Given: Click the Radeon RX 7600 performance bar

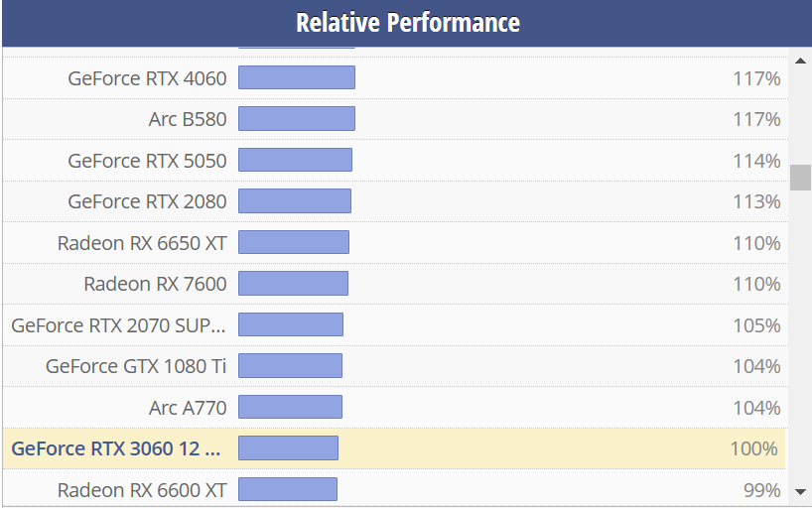Looking at the screenshot, I should tap(293, 284).
